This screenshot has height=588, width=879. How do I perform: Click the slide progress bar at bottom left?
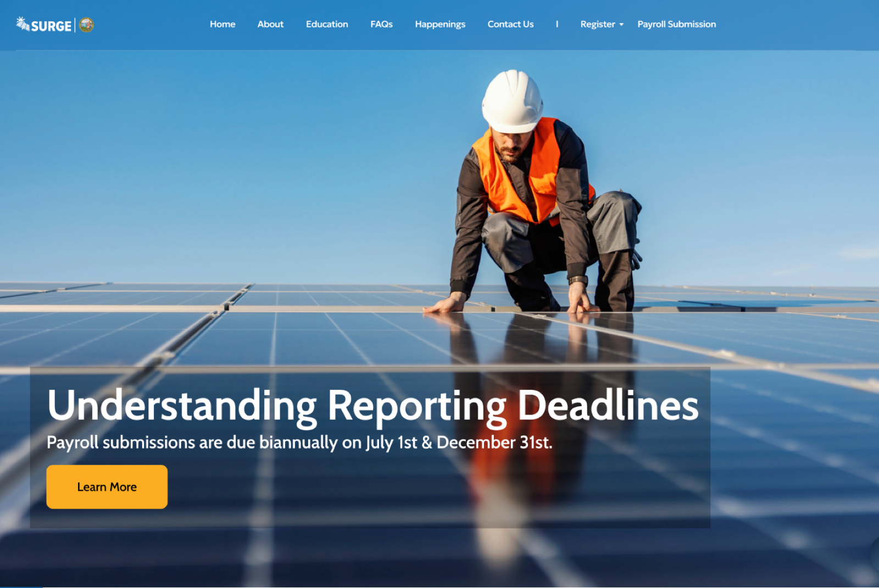click(21, 586)
